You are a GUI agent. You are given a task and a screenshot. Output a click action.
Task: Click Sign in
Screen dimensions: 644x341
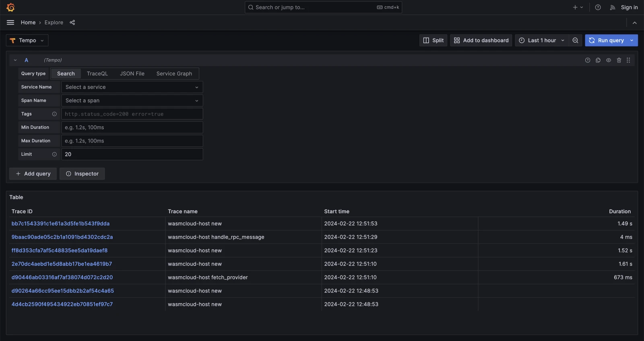(x=629, y=7)
